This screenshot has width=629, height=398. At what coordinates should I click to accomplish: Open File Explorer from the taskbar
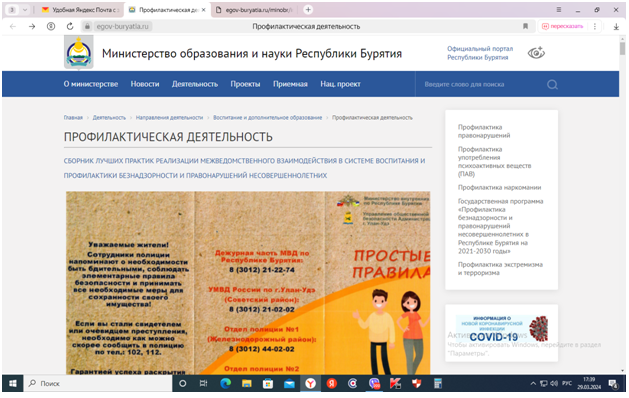click(x=247, y=384)
